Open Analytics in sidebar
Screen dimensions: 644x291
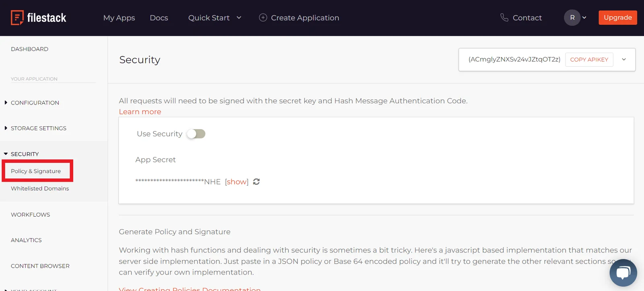[26, 240]
